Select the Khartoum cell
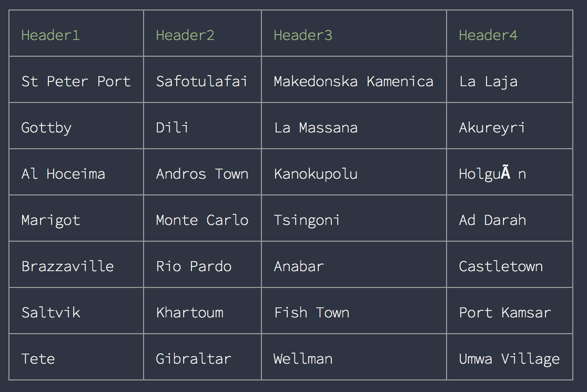The width and height of the screenshot is (587, 392). coord(203,311)
